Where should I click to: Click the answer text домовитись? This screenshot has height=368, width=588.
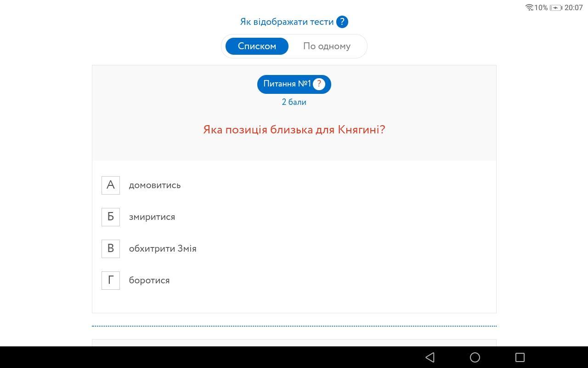(155, 185)
